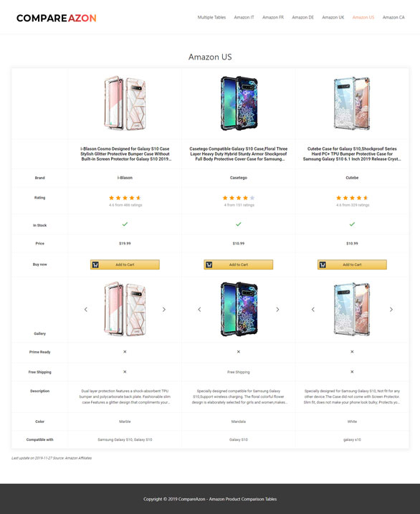Click i-Blason star rating icons
Viewport: 420px width, 514px height.
[125, 198]
